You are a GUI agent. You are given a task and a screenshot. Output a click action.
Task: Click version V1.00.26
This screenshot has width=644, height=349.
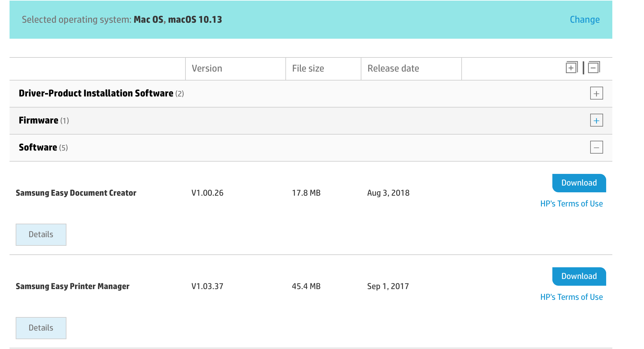(x=207, y=193)
